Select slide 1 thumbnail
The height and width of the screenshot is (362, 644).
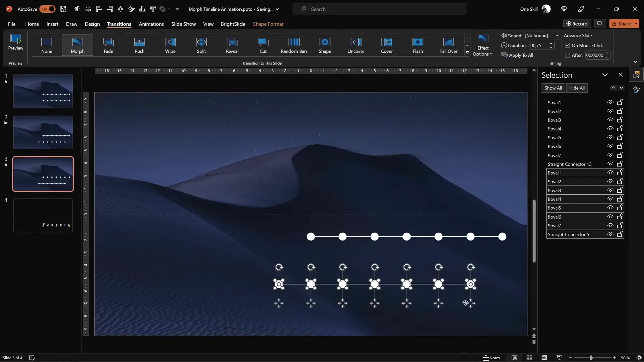pos(43,91)
